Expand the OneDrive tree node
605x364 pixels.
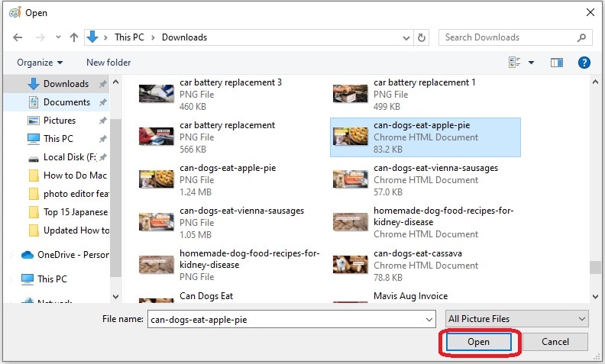click(x=9, y=255)
